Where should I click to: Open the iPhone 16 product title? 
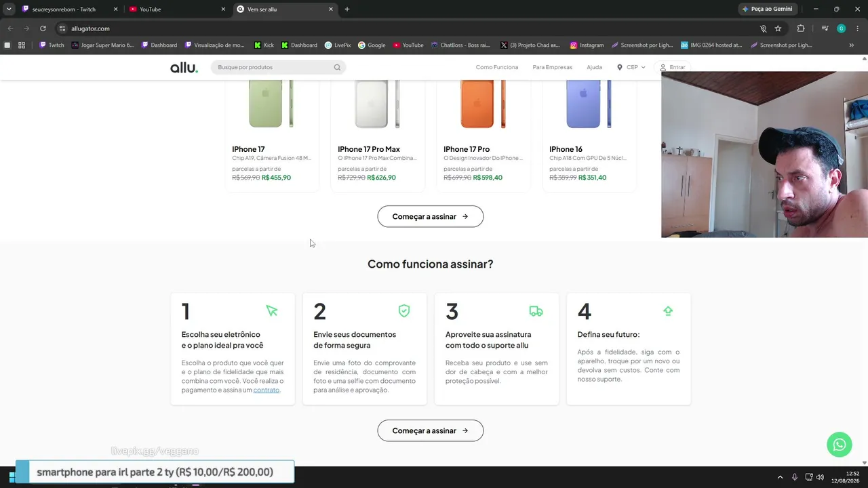pos(566,149)
